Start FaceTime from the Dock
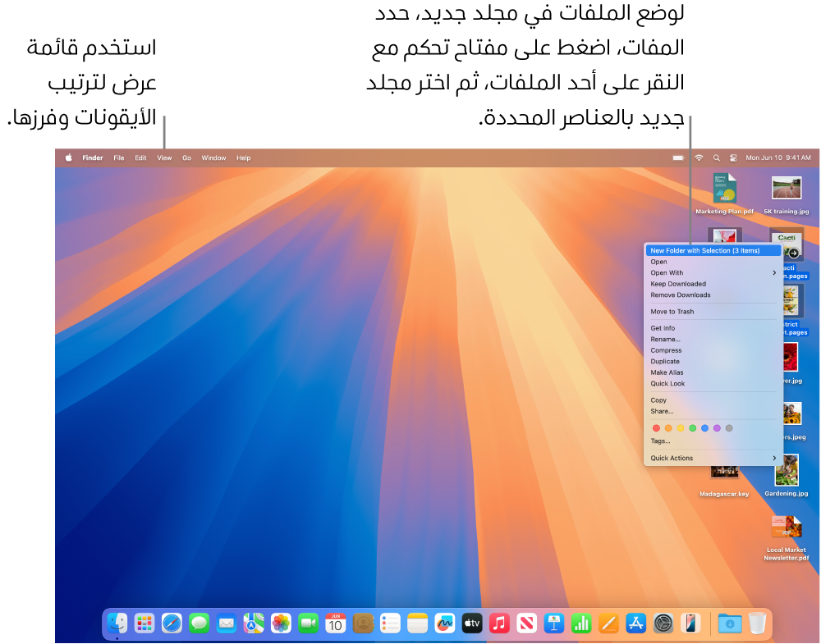Viewport: 821px width, 644px height. click(309, 623)
